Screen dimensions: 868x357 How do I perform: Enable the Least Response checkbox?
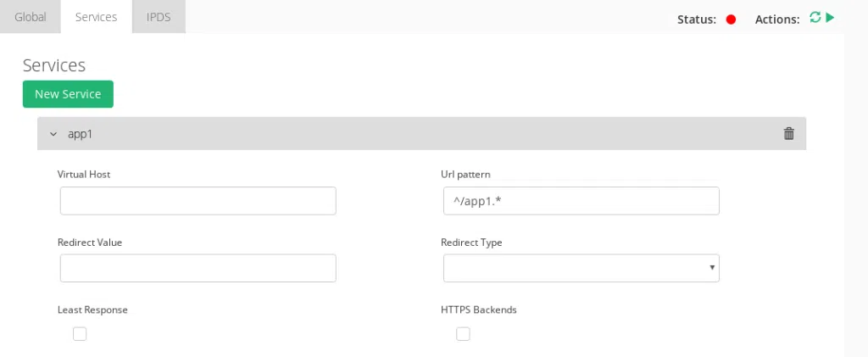tap(80, 334)
